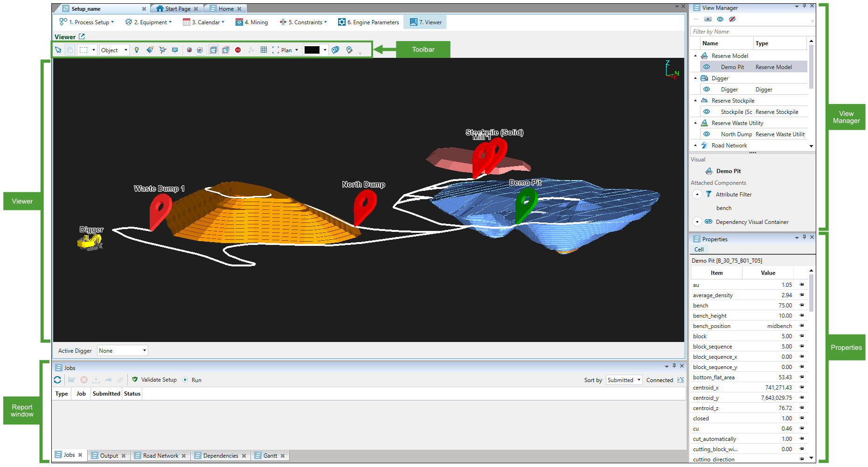Refresh the Jobs list
The height and width of the screenshot is (467, 868).
pyautogui.click(x=57, y=380)
